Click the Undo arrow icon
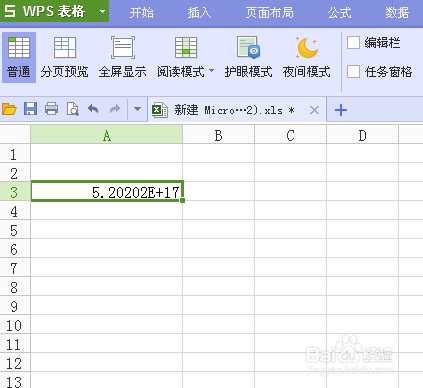423x388 pixels. [x=93, y=109]
